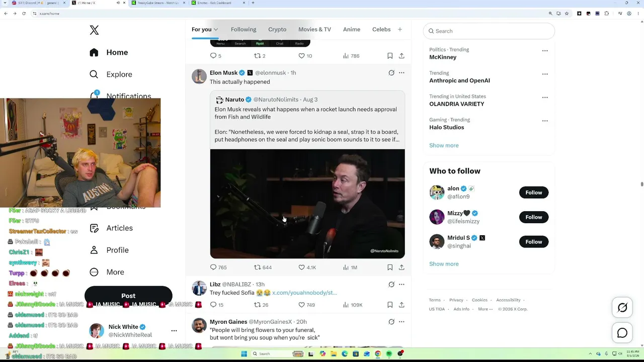Open the Privacy footer link
Image resolution: width=644 pixels, height=362 pixels.
click(x=456, y=300)
